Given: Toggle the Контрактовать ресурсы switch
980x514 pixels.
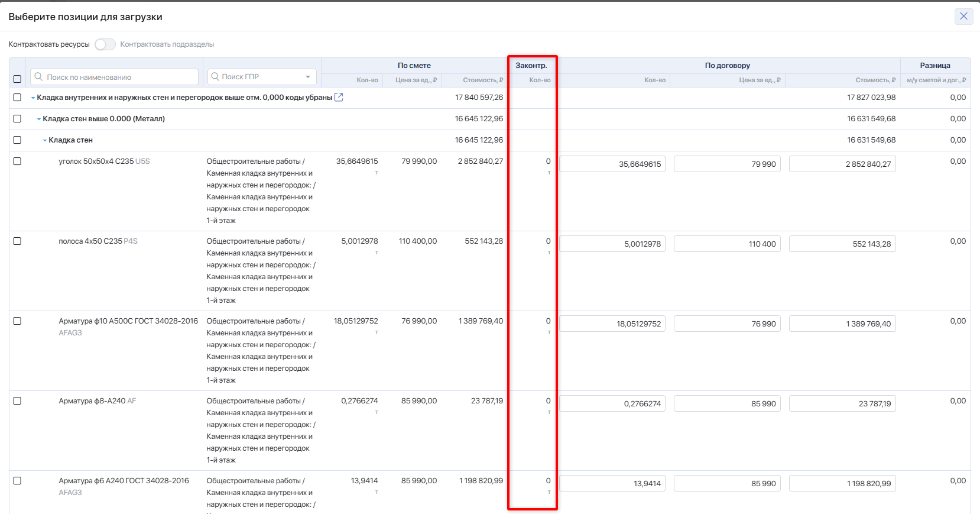Looking at the screenshot, I should pos(105,44).
